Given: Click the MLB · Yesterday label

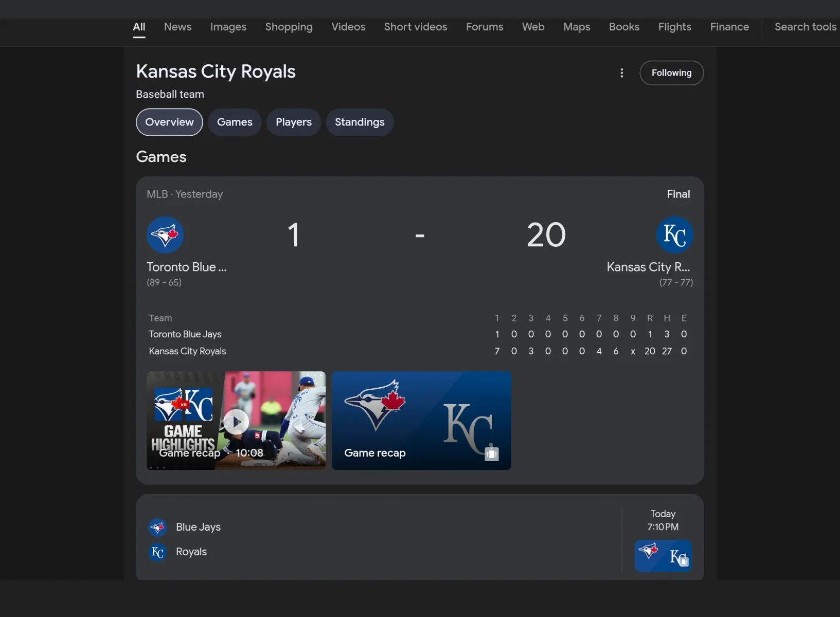Looking at the screenshot, I should [185, 194].
